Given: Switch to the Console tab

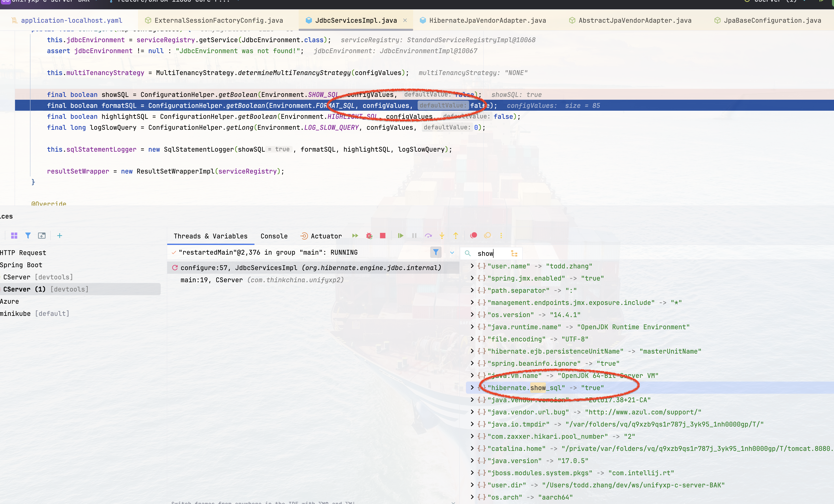Looking at the screenshot, I should coord(274,236).
